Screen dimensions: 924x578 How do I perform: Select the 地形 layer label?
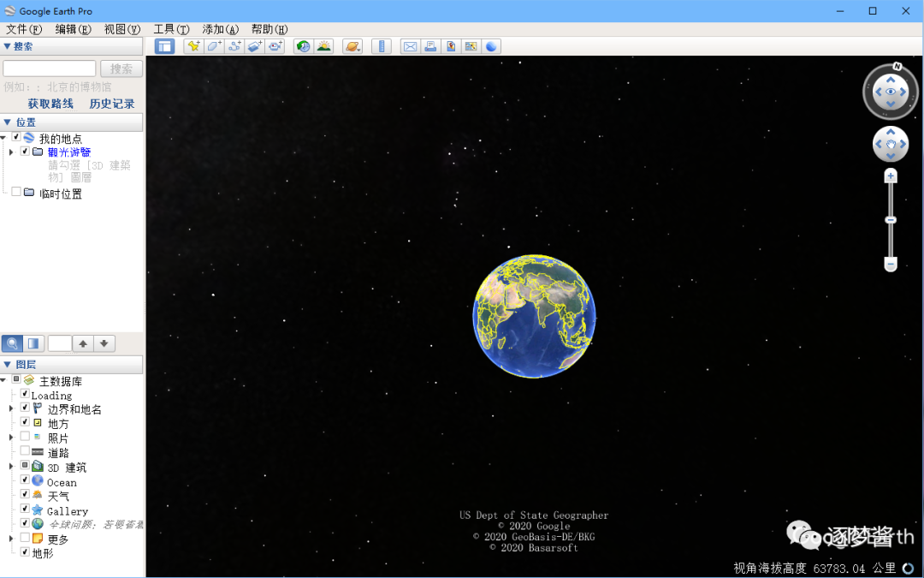43,553
